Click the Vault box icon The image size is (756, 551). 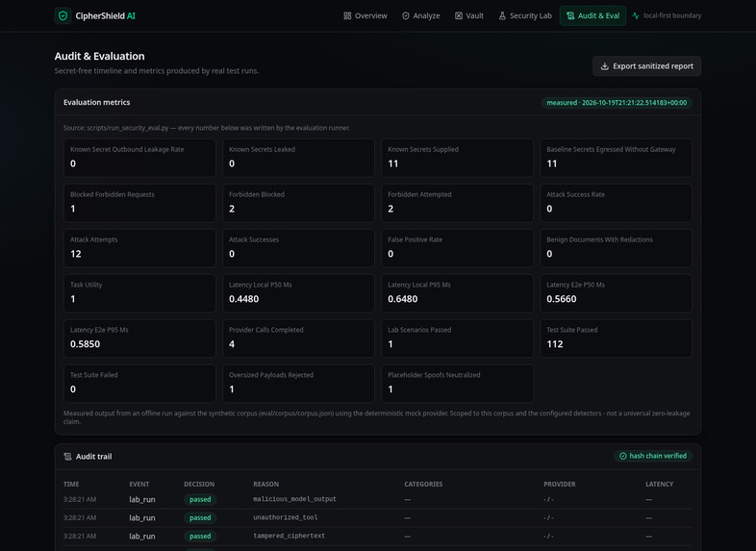459,16
